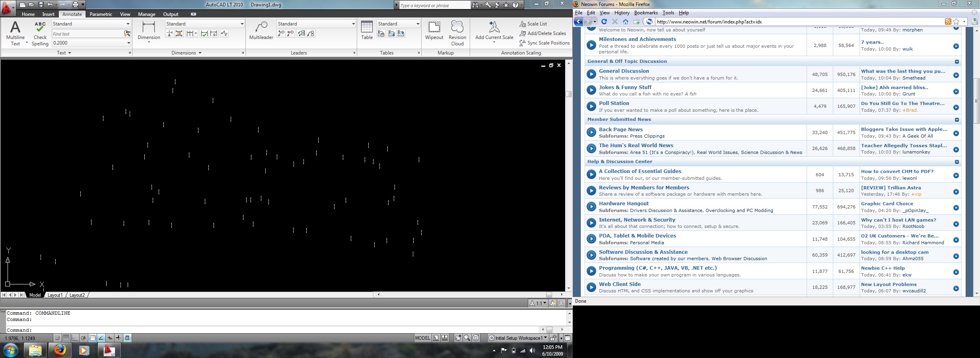The height and width of the screenshot is (358, 980).
Task: Click the Firefox URL address bar
Action: coord(799,22)
